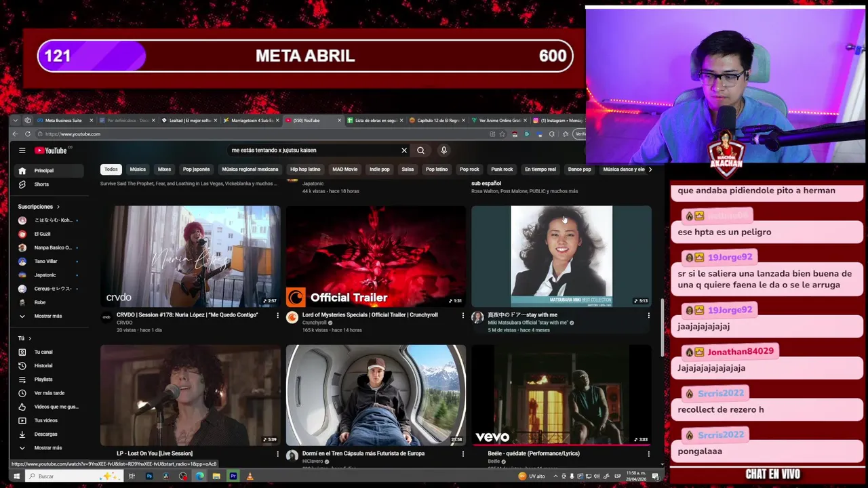Open Japatonic subscription channel
The image size is (868, 488).
pos(47,275)
